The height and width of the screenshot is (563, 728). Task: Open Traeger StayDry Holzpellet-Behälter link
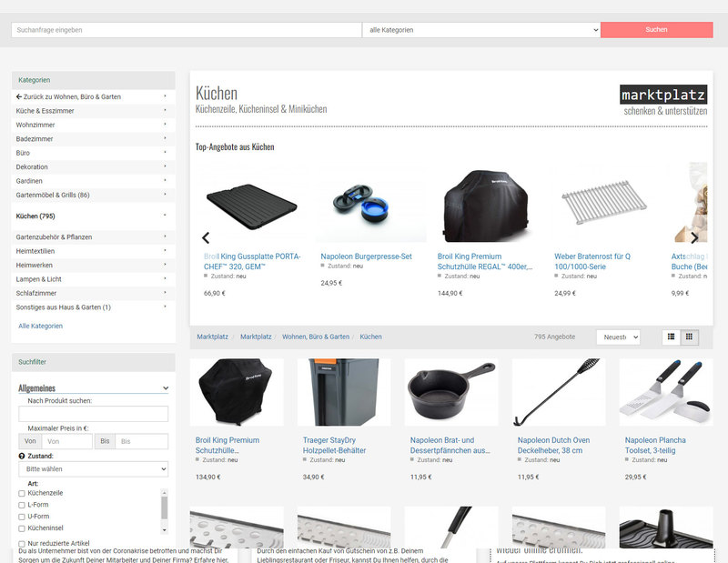click(x=334, y=445)
